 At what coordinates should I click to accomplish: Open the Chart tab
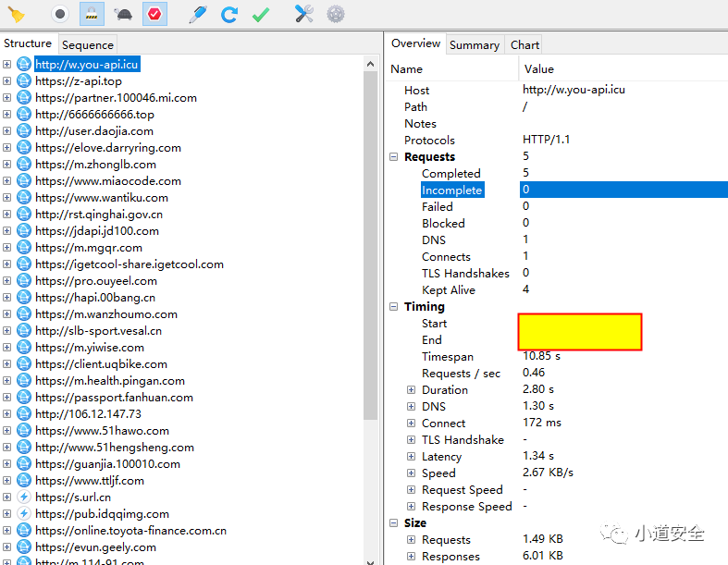coord(524,44)
